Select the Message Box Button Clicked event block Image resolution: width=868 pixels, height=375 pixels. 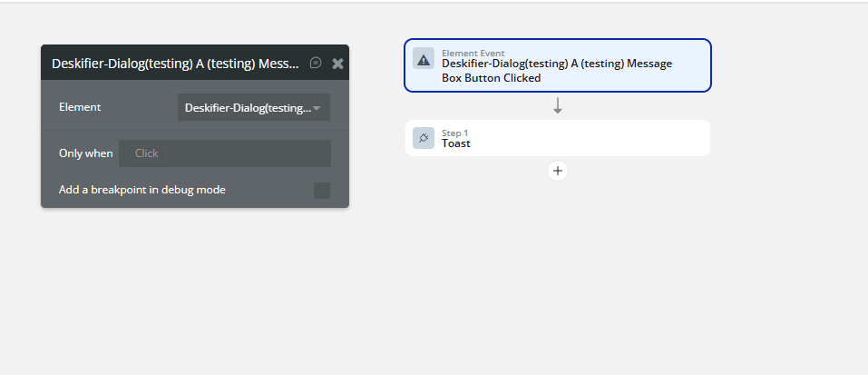[x=558, y=65]
